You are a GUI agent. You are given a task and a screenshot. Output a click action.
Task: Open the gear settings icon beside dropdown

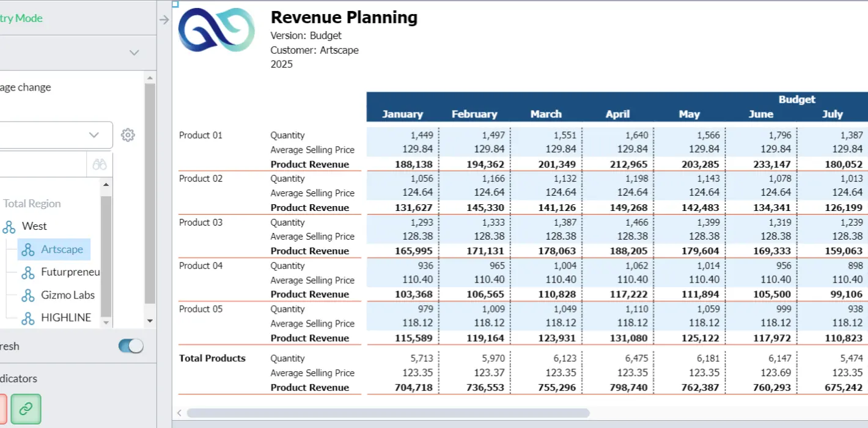(128, 135)
